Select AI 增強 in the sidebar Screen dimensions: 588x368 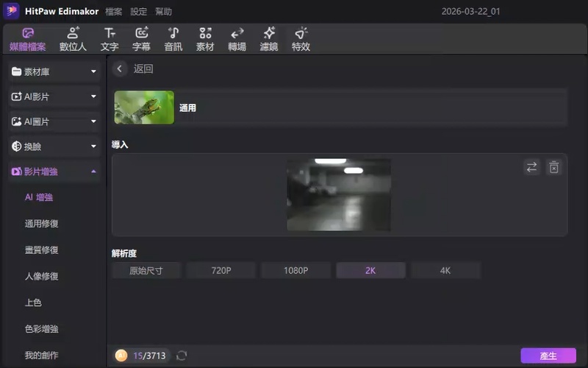click(x=39, y=197)
